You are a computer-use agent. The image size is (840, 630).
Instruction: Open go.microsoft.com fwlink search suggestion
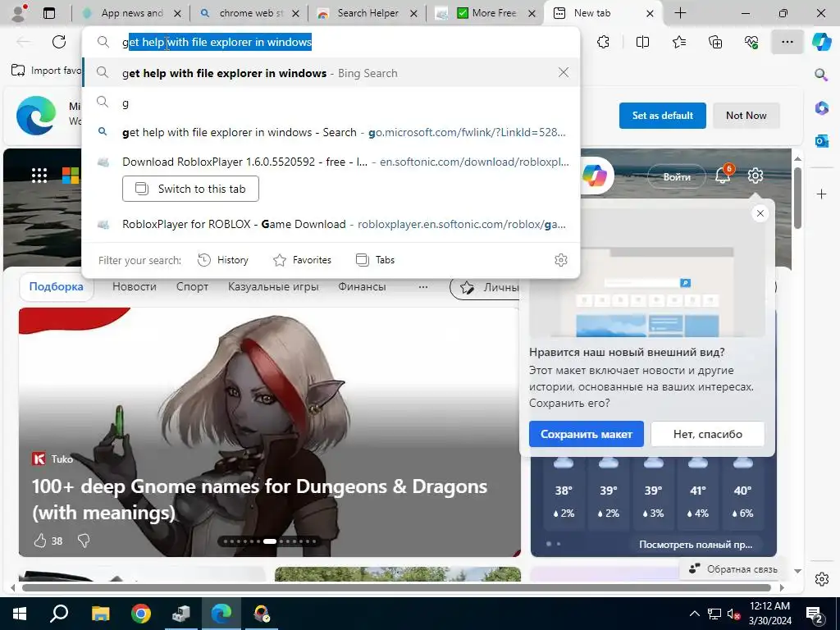pos(331,132)
